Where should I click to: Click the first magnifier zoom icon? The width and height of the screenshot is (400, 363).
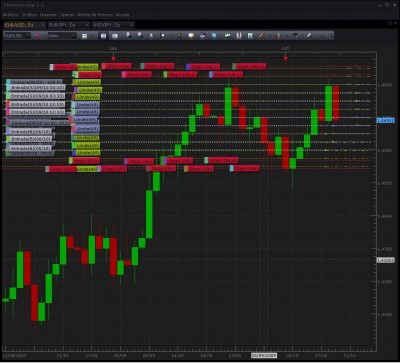pyautogui.click(x=129, y=36)
